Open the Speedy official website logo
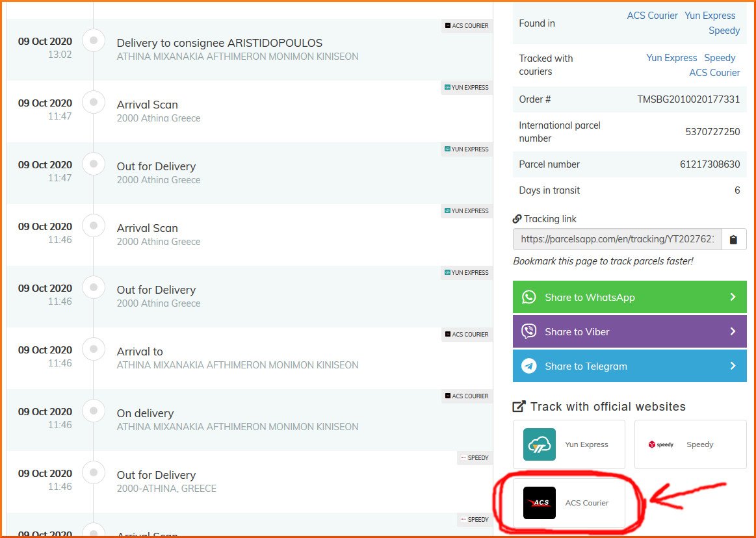This screenshot has height=538, width=756. 661,444
